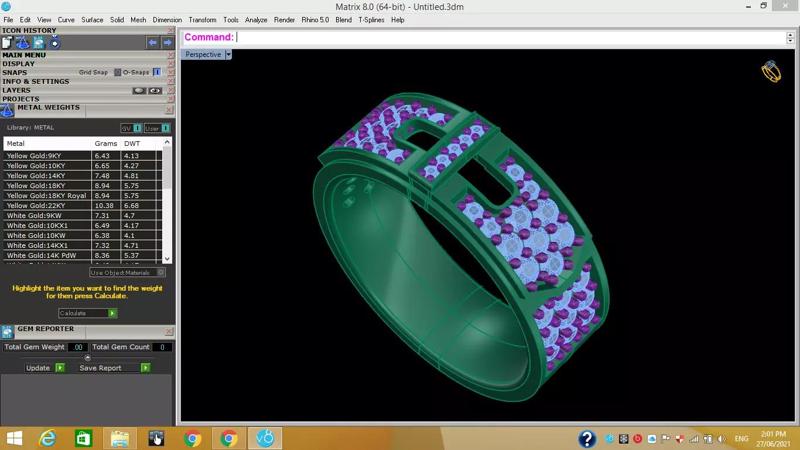Viewport: 800px width, 450px height.
Task: Click the help question mark in taskbar
Action: coord(587,439)
